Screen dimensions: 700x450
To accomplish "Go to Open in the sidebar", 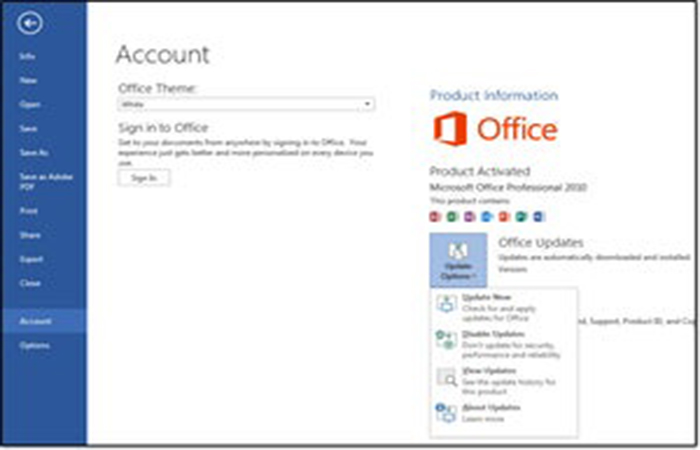I will point(29,104).
